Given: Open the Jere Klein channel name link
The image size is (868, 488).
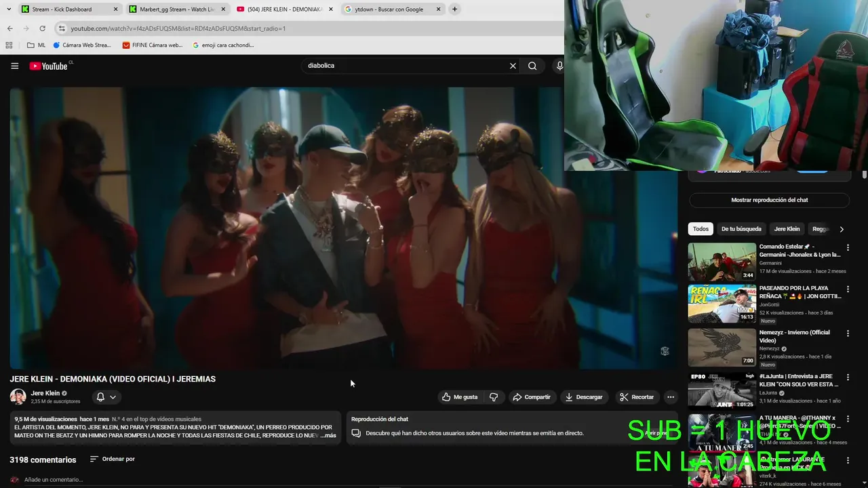Looking at the screenshot, I should (45, 393).
